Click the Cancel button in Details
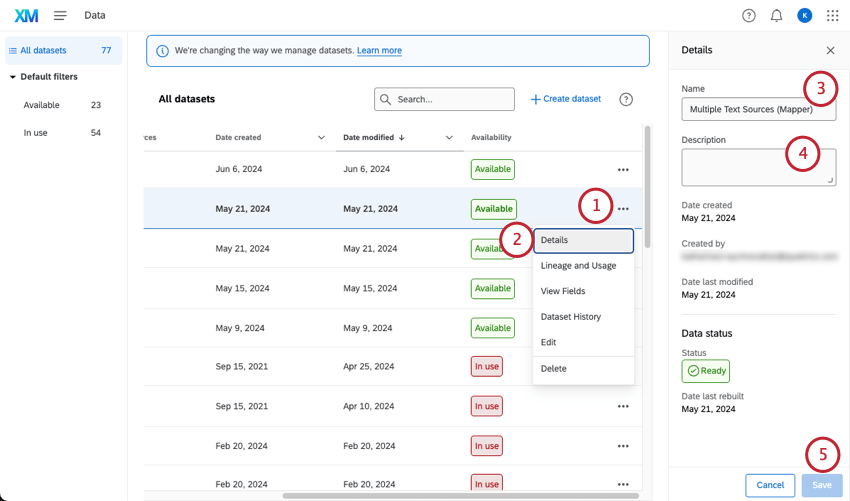850x501 pixels. (x=770, y=485)
